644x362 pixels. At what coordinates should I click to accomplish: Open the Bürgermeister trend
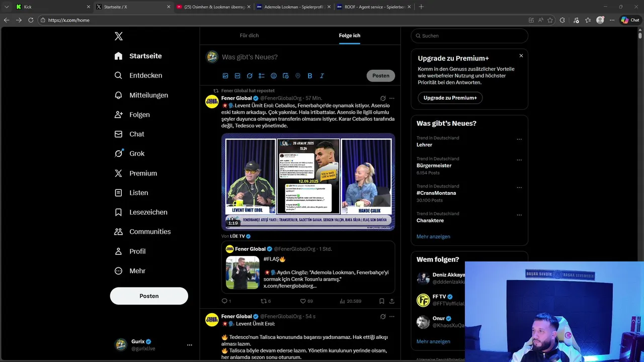point(434,165)
